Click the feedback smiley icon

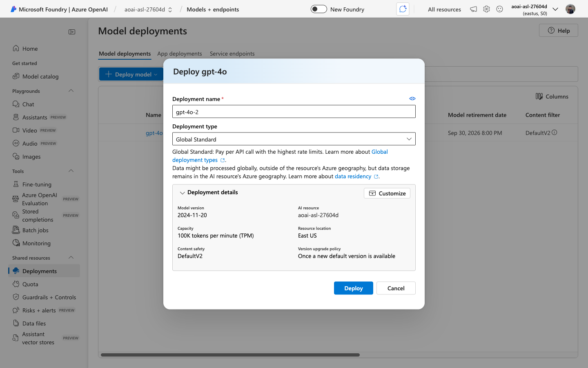499,9
